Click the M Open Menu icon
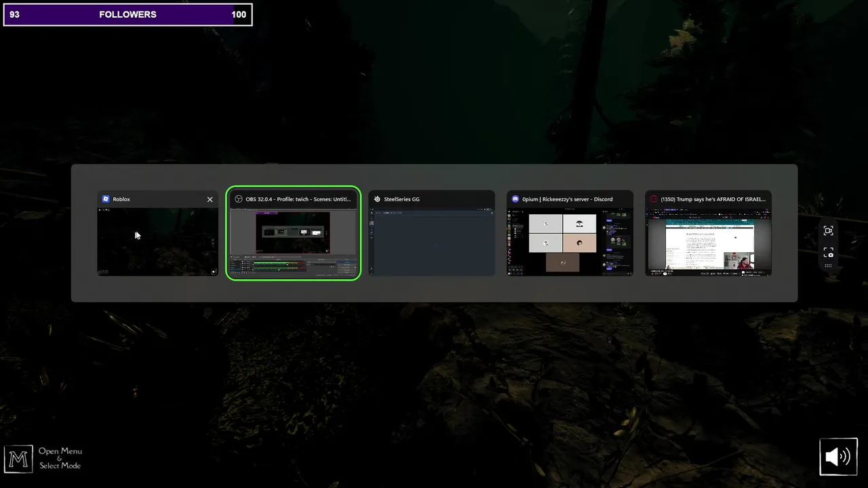The width and height of the screenshot is (868, 488). pos(18,460)
